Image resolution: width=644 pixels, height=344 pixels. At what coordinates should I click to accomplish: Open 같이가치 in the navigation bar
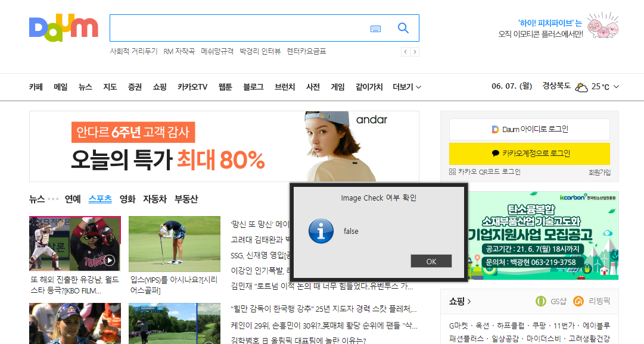369,87
